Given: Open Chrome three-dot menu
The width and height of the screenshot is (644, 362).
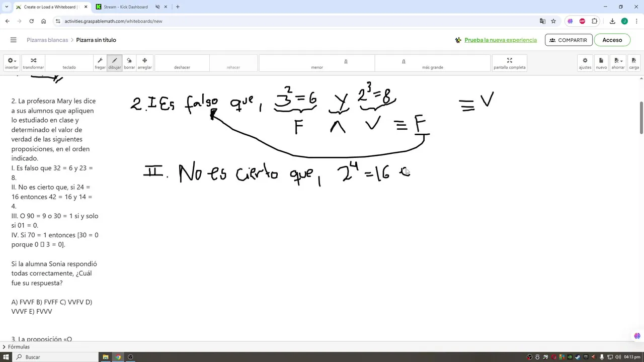Looking at the screenshot, I should coord(636,21).
